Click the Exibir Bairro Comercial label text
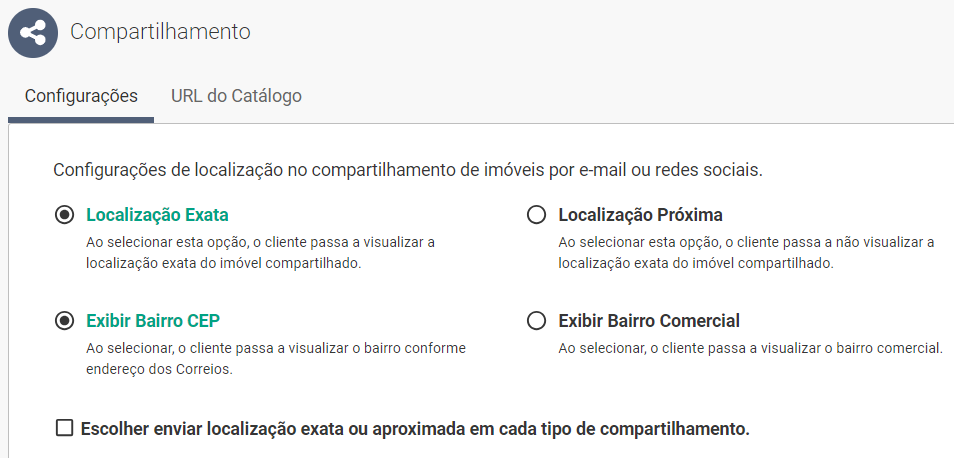954x458 pixels. point(648,321)
